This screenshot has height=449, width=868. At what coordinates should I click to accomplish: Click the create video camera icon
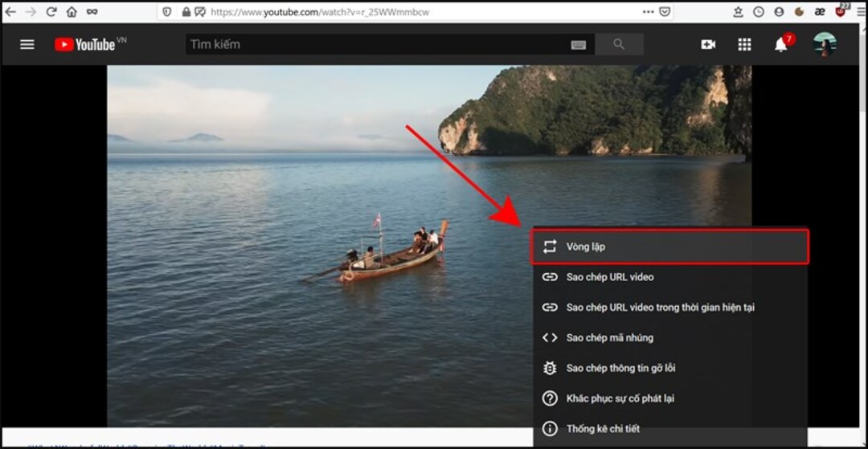(x=708, y=44)
